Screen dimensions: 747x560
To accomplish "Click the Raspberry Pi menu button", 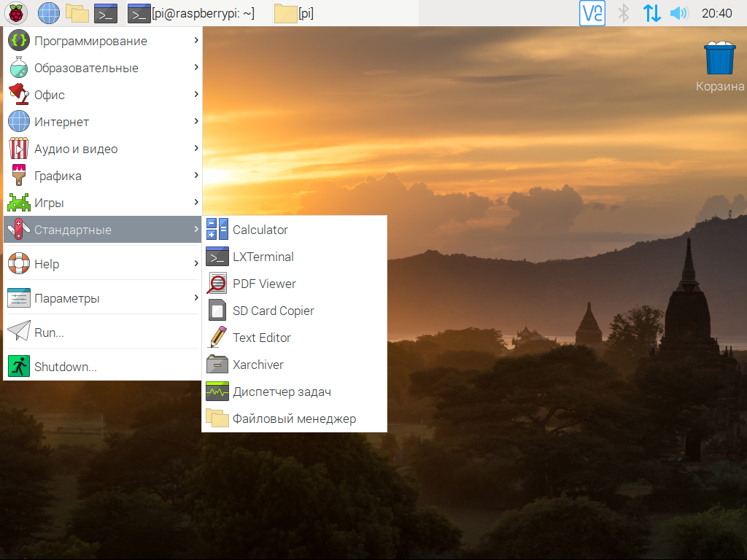I will 16,13.
